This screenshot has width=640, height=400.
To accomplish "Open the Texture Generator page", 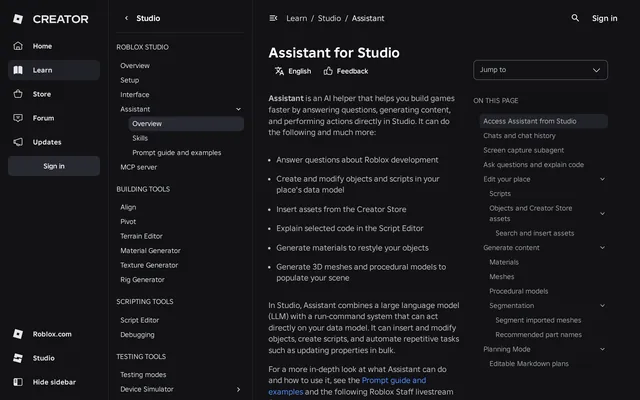I will (149, 265).
